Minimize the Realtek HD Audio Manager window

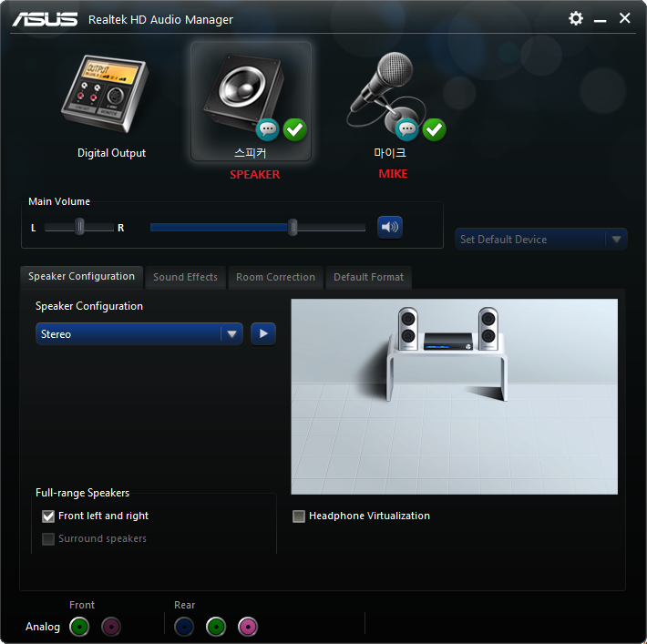tap(600, 20)
